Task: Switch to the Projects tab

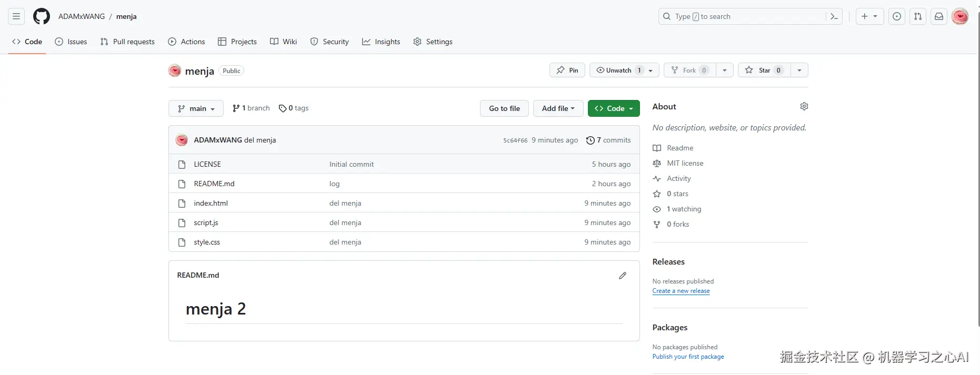Action: click(x=237, y=42)
